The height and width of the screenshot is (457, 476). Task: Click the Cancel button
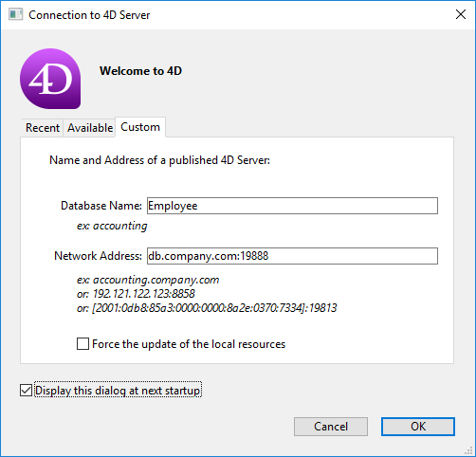(x=331, y=427)
